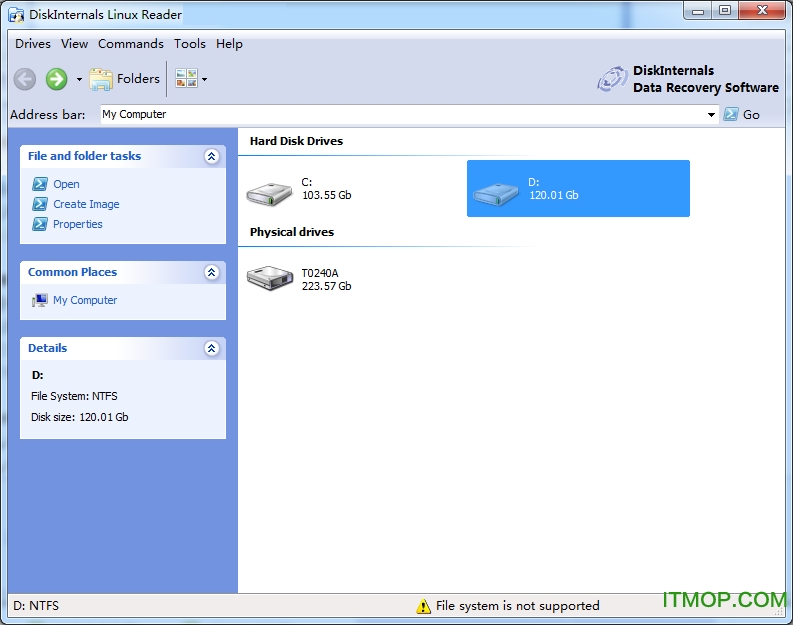
Task: Click the Open task link
Action: [66, 184]
